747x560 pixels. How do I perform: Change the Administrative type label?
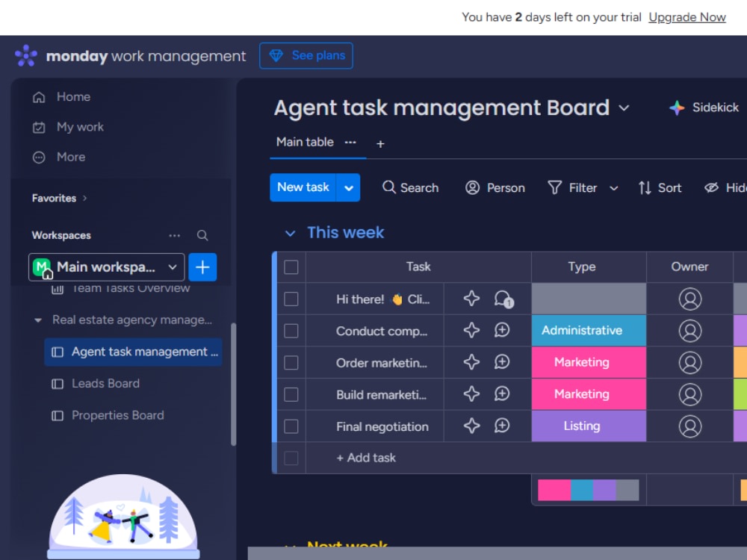(589, 331)
